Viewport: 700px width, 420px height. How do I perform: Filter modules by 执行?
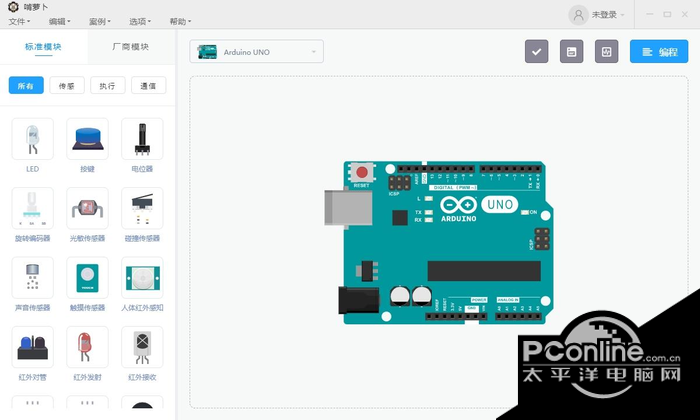point(108,85)
